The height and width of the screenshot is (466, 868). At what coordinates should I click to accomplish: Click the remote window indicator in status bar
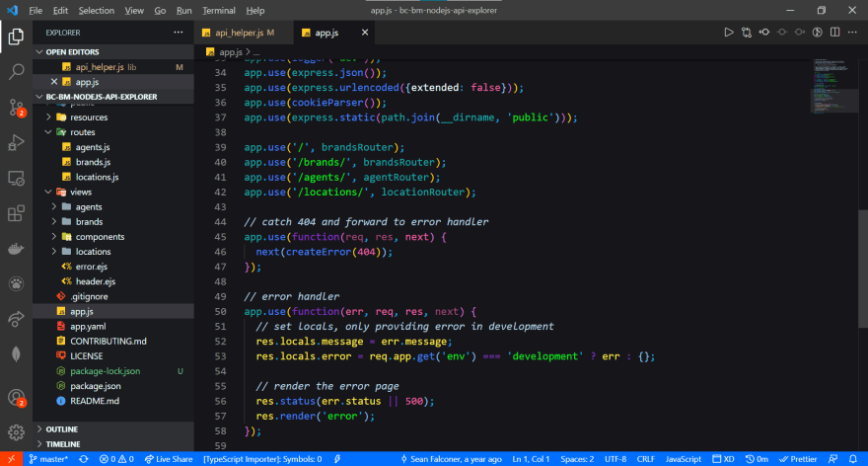(11, 459)
